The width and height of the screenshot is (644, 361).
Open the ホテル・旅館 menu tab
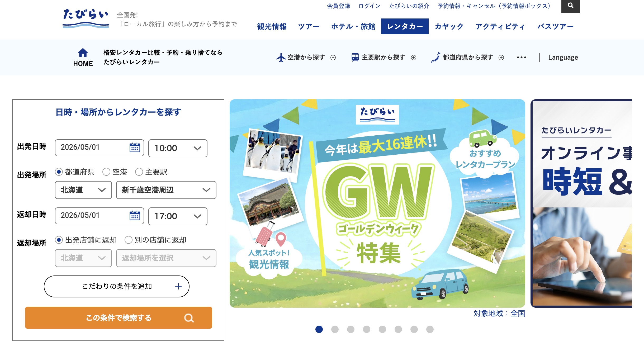[353, 26]
